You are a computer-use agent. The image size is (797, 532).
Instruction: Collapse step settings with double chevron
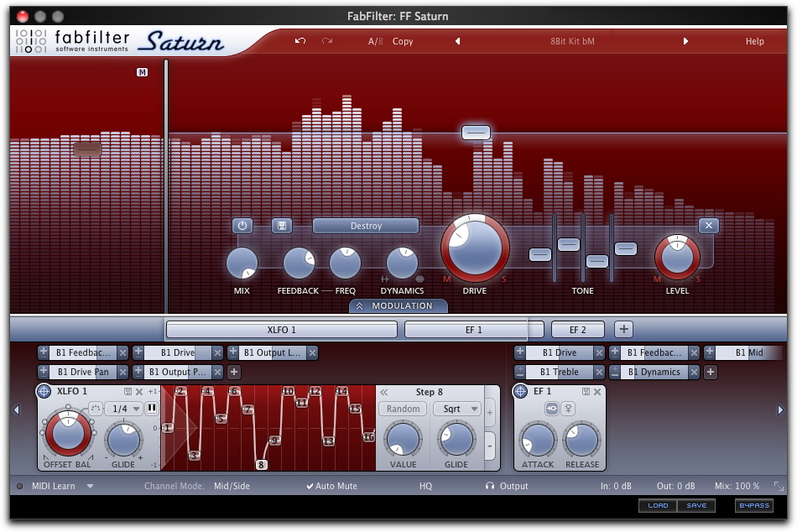(384, 392)
